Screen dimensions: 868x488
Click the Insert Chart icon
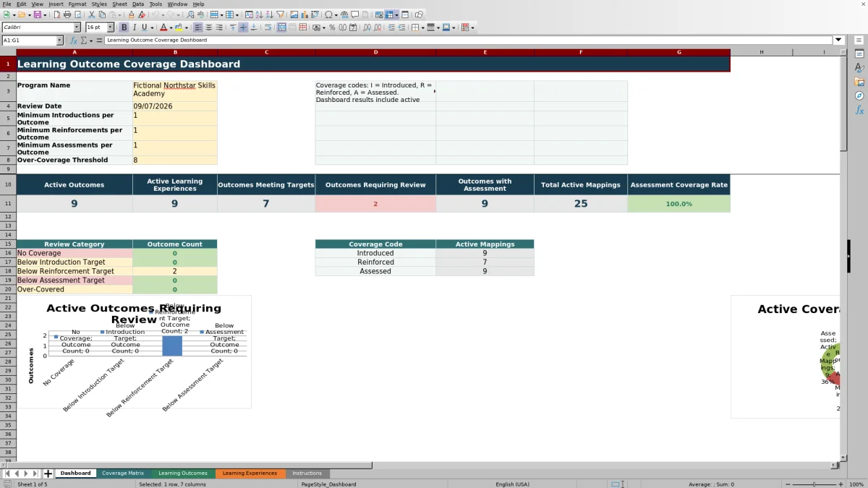[304, 14]
